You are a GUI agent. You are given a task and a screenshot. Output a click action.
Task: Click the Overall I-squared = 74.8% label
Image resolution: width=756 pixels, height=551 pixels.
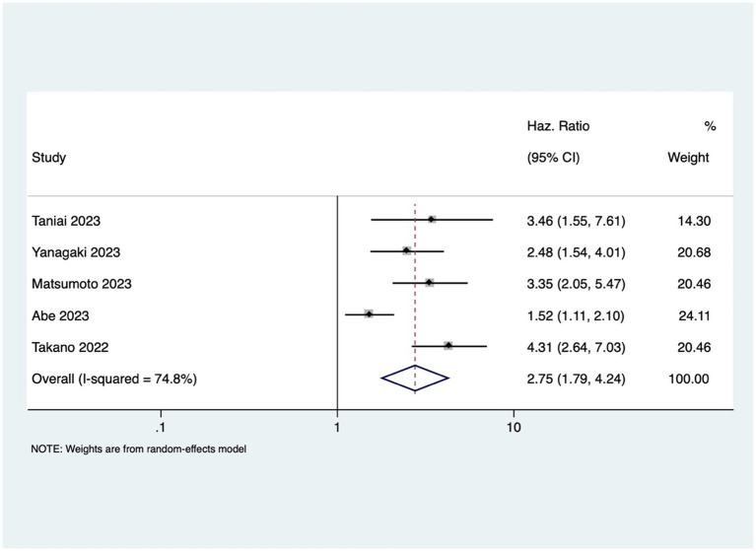(114, 379)
